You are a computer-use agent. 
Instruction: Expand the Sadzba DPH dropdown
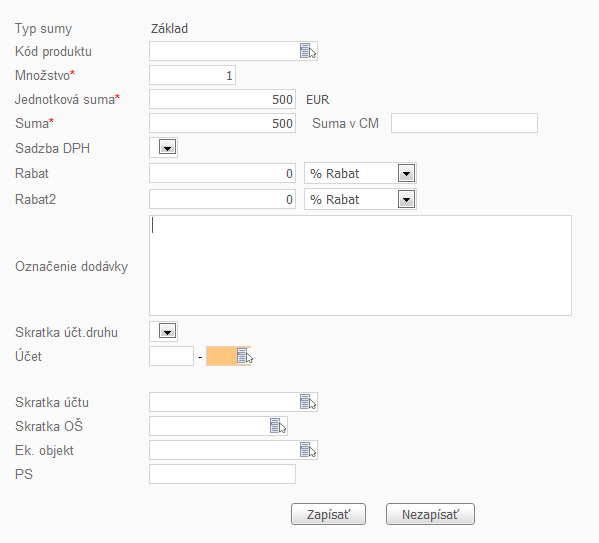167,147
